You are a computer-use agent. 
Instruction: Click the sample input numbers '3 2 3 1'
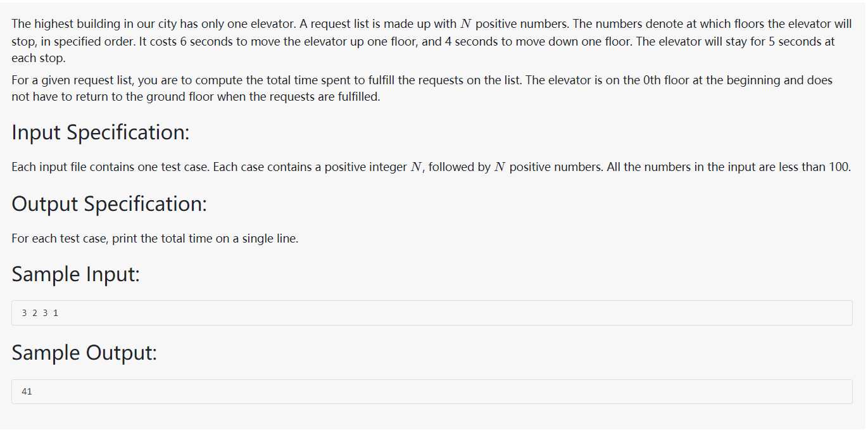coord(40,313)
